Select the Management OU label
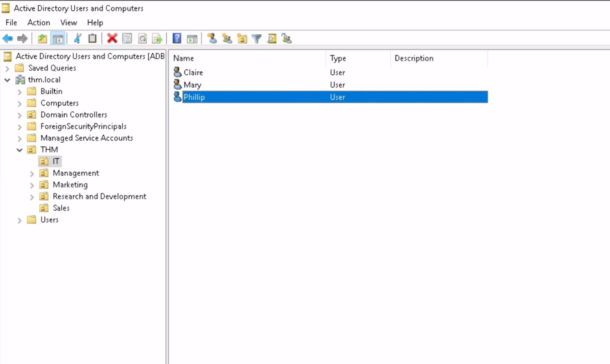The image size is (610, 364). 76,173
